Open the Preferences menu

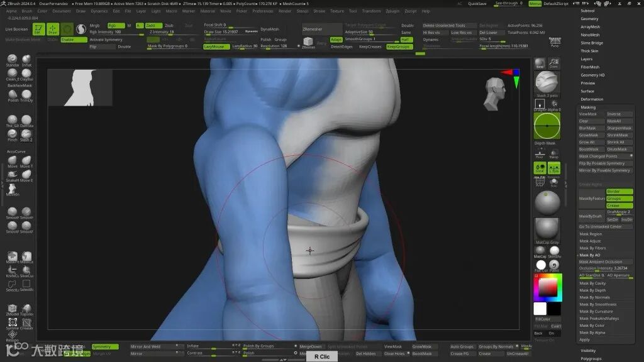coord(263,11)
